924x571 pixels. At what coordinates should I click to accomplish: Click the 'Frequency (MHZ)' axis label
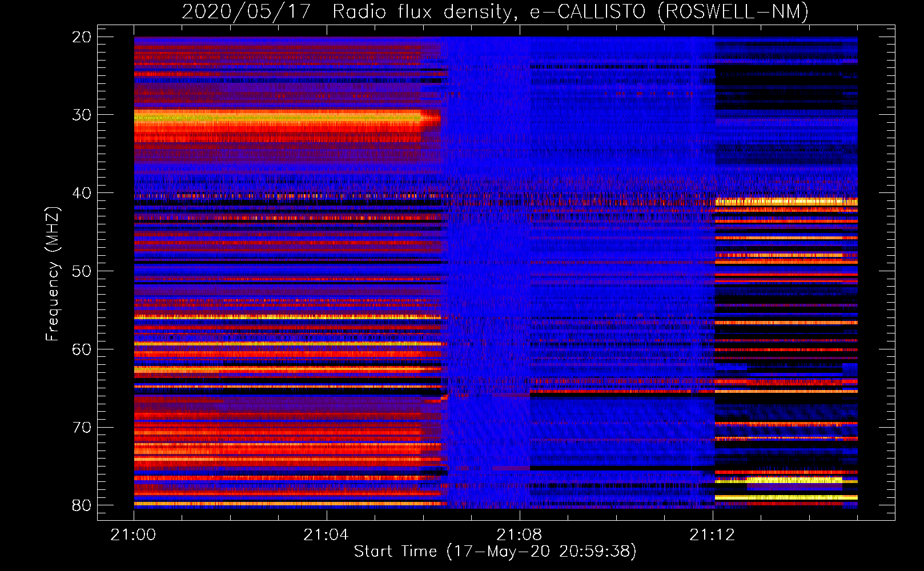pos(53,274)
